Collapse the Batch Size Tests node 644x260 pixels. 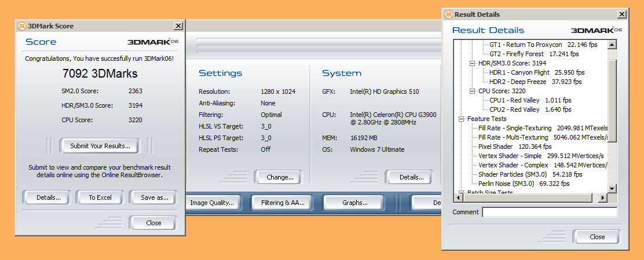tap(461, 192)
